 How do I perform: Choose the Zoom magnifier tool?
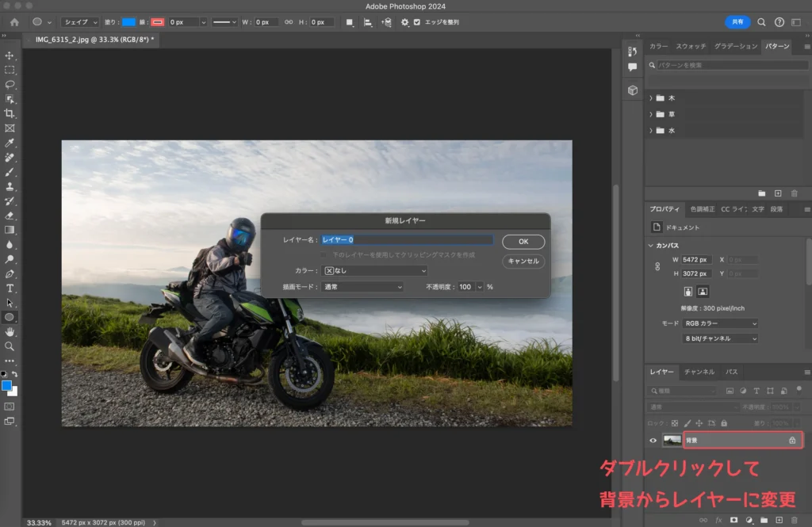pos(10,346)
